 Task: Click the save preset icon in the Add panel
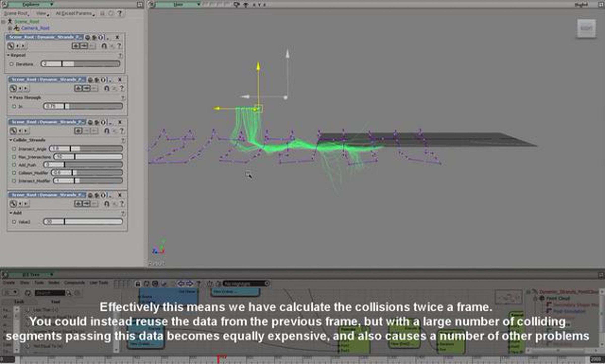pyautogui.click(x=86, y=203)
